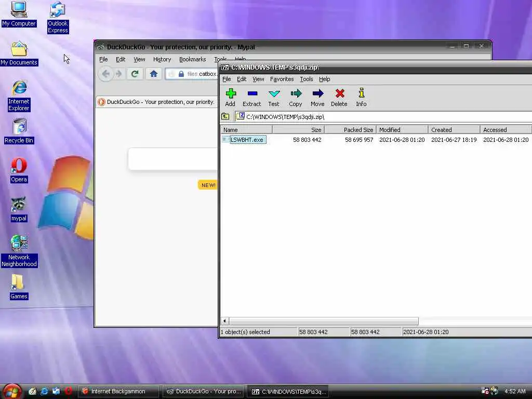532x399 pixels.
Task: Sort by Packed Size column header
Action: coord(351,129)
